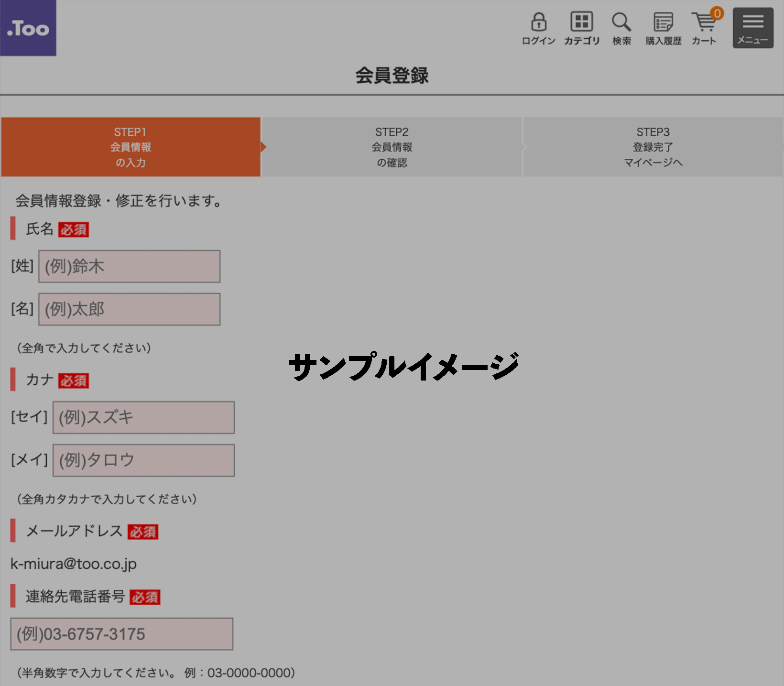
Task: Switch to STEP2 会員情報の確認
Action: click(392, 147)
